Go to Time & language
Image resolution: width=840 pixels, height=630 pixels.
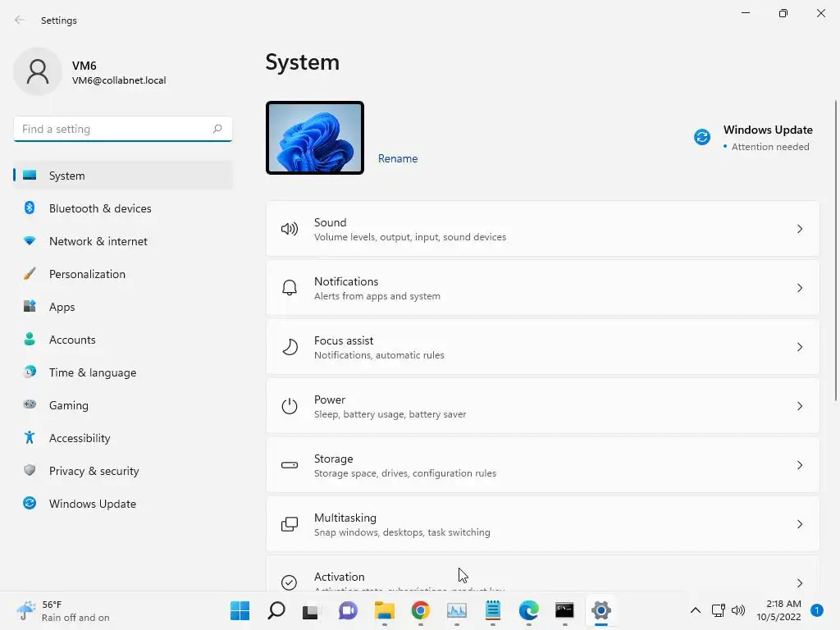(123, 372)
